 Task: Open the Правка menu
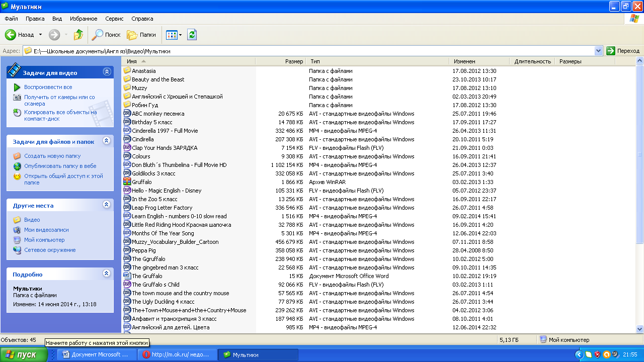(x=35, y=19)
